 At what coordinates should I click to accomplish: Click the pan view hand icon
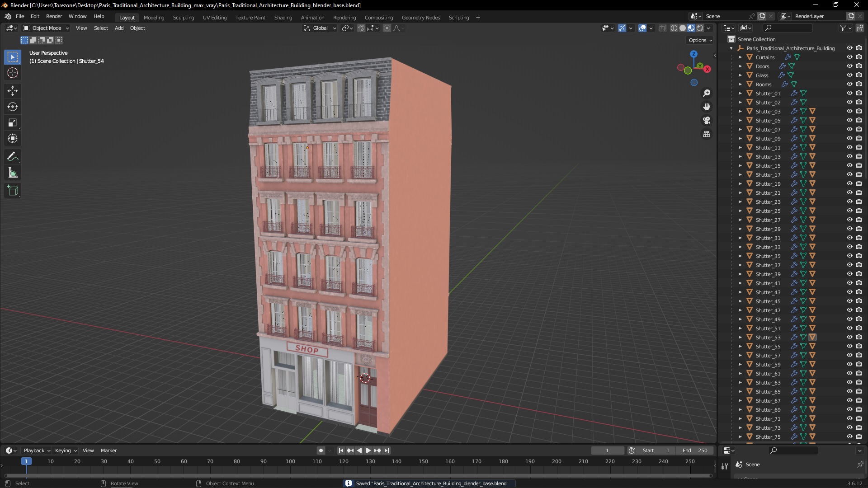point(707,107)
